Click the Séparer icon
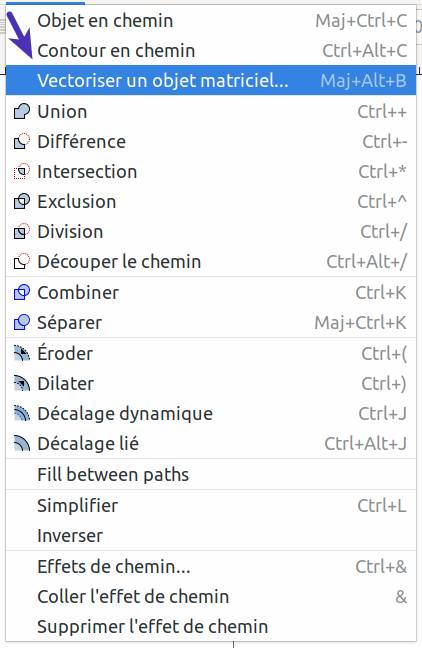The width and height of the screenshot is (422, 648). [22, 323]
